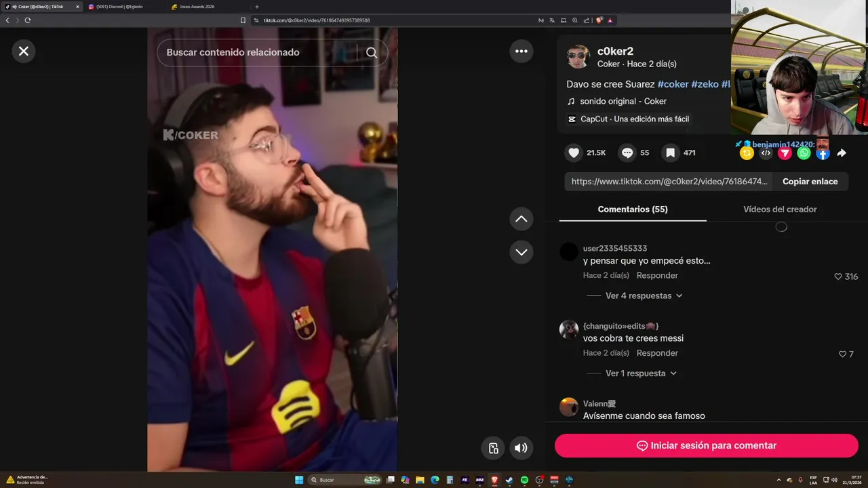Viewport: 868px width, 488px height.
Task: Open the share arrow icon
Action: (x=842, y=153)
